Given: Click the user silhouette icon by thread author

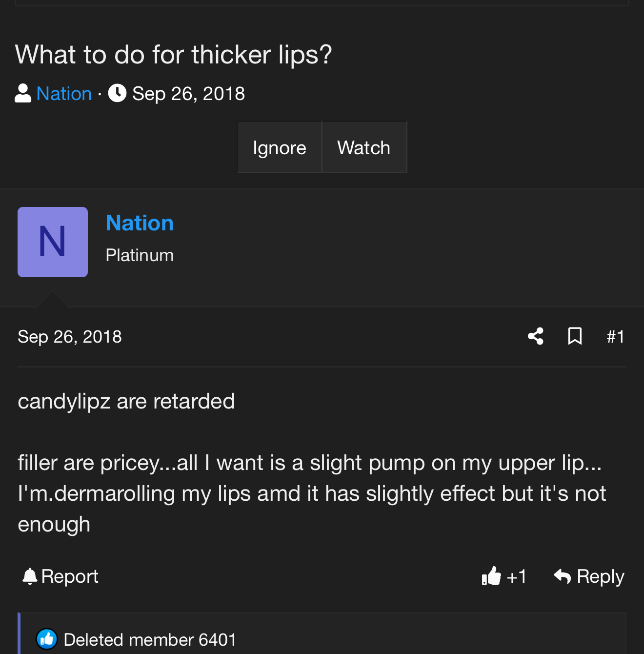Looking at the screenshot, I should pyautogui.click(x=23, y=93).
